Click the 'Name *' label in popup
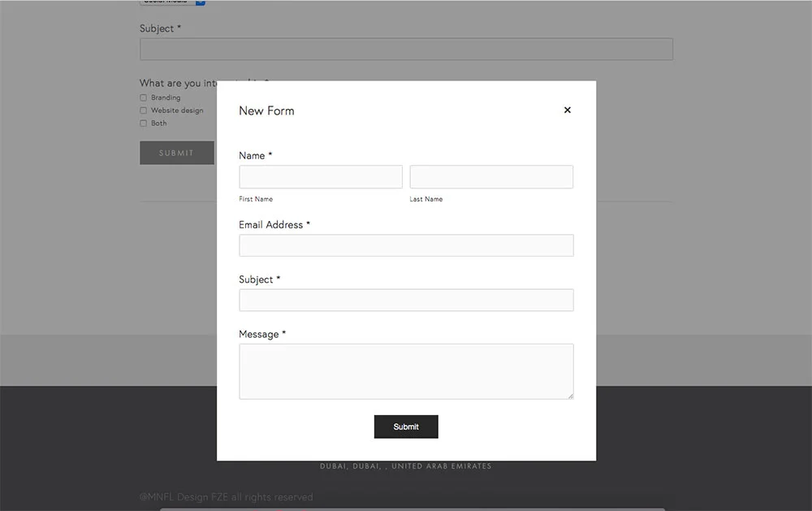This screenshot has width=812, height=511. tap(255, 155)
